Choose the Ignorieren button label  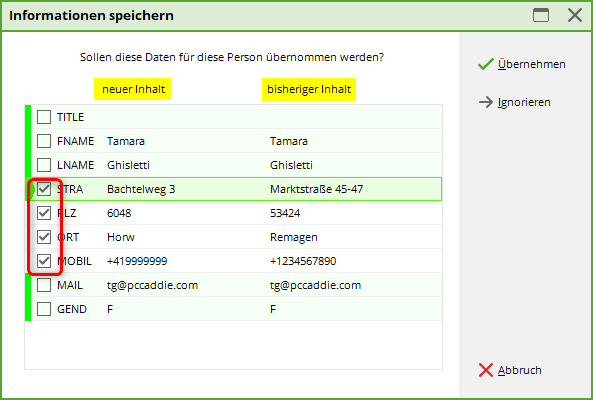point(524,102)
